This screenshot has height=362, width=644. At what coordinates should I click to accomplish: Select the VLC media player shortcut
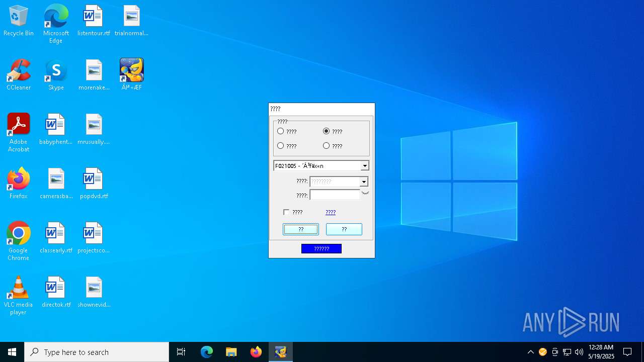coord(19,296)
